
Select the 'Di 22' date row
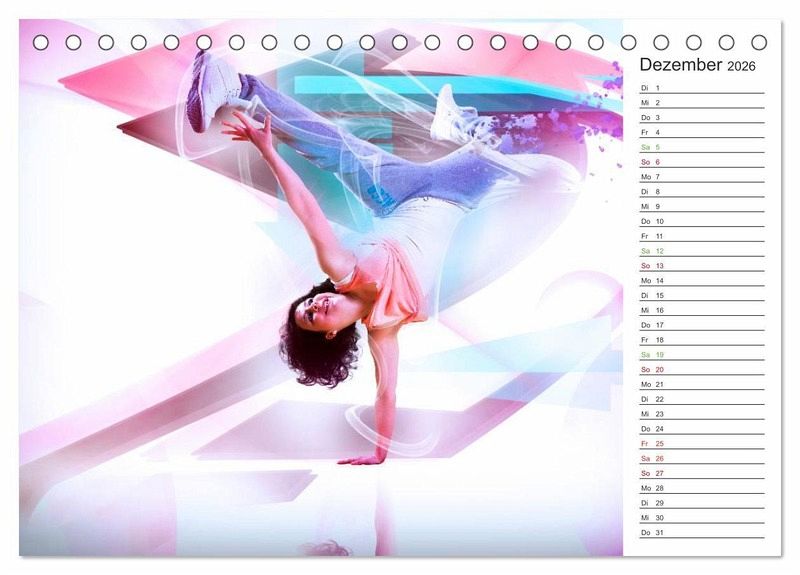point(702,398)
